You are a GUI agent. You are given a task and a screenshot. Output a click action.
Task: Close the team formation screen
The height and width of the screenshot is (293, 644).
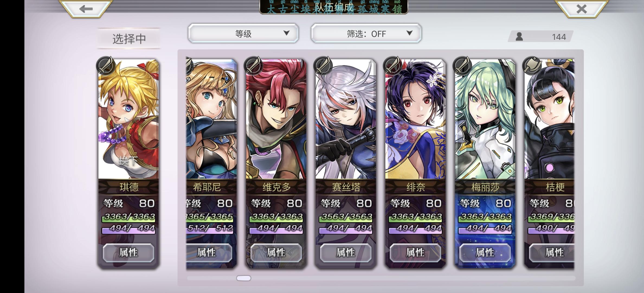(x=582, y=9)
